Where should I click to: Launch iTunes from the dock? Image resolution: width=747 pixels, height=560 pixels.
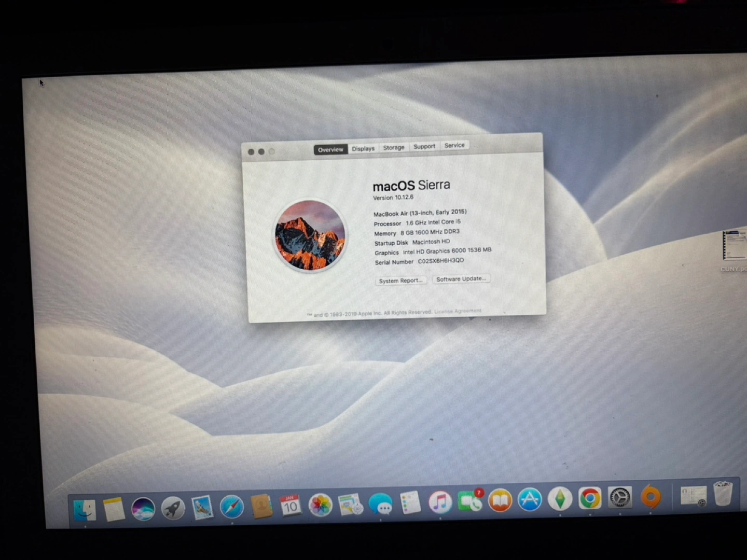pos(440,502)
